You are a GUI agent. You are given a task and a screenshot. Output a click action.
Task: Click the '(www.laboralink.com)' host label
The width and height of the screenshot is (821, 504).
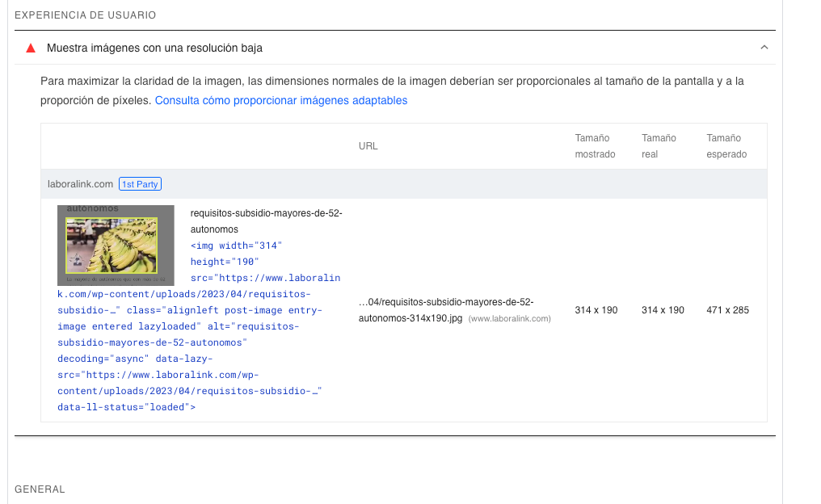click(509, 319)
